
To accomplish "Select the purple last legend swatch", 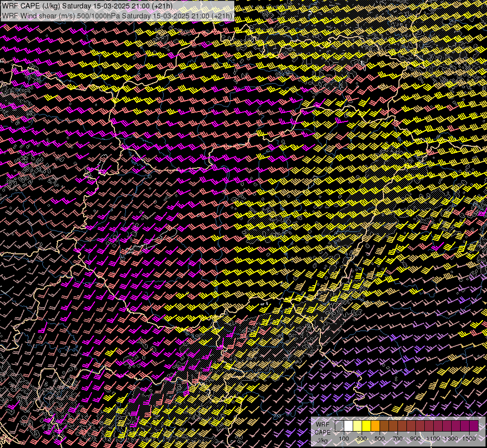I will 474,426.
